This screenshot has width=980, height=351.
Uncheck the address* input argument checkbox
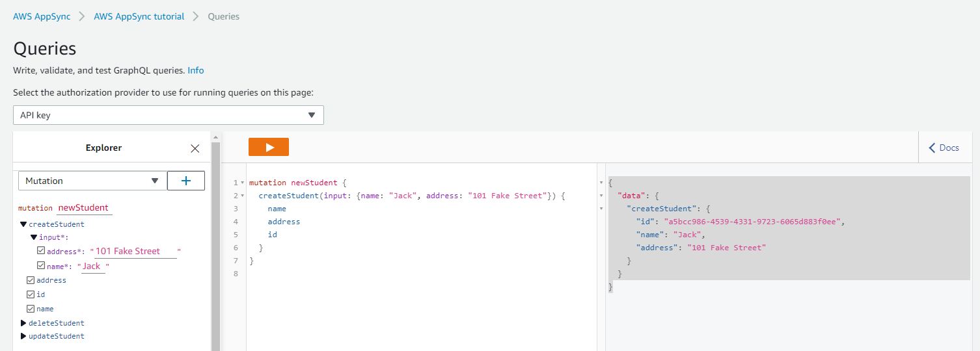(x=41, y=251)
